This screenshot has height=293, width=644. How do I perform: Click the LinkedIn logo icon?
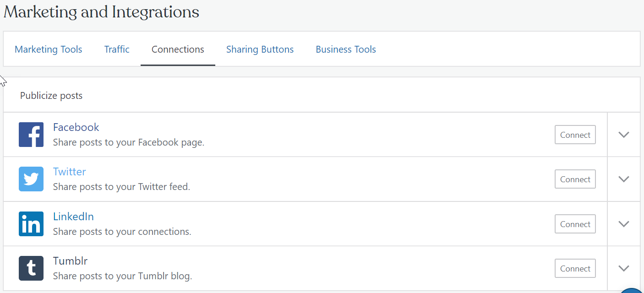[31, 224]
